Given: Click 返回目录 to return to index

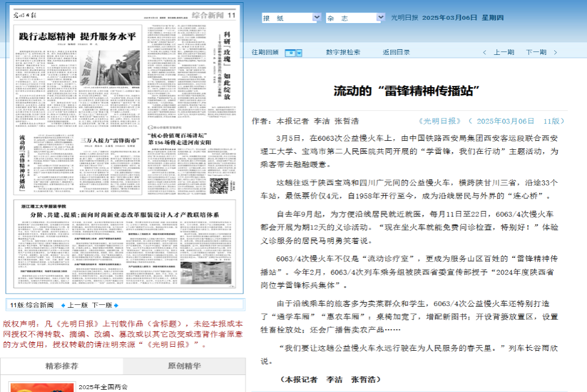Looking at the screenshot, I should (396, 53).
